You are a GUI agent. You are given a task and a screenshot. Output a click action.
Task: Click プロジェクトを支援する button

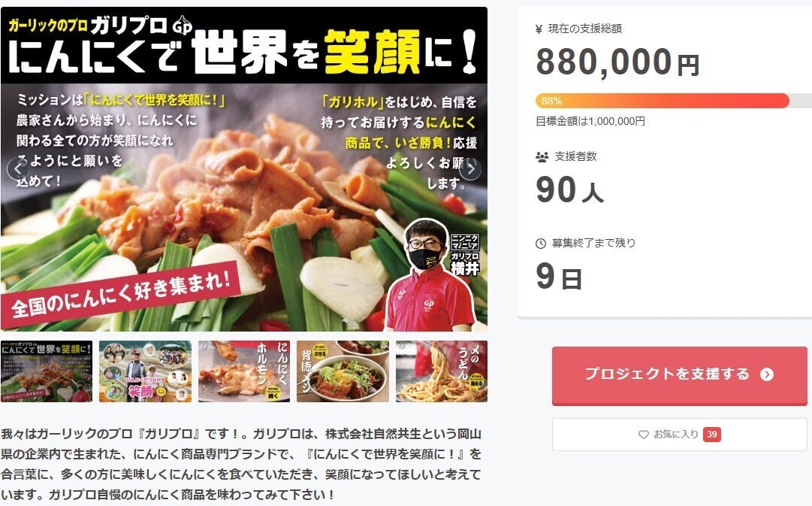point(680,375)
